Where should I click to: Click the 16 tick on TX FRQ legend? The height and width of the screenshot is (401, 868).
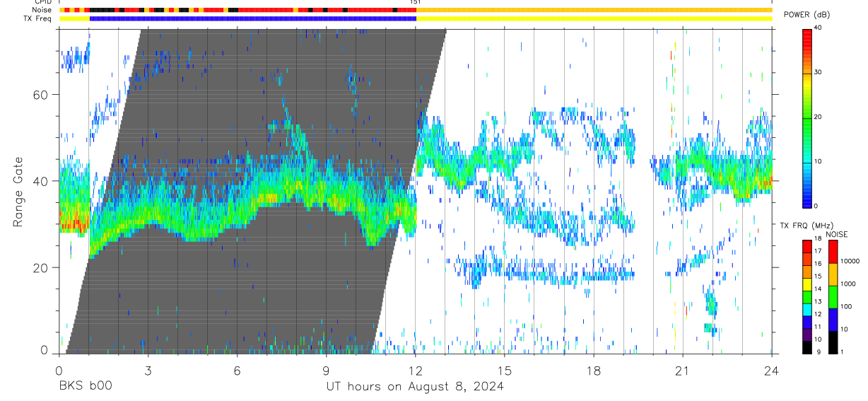pos(819,264)
